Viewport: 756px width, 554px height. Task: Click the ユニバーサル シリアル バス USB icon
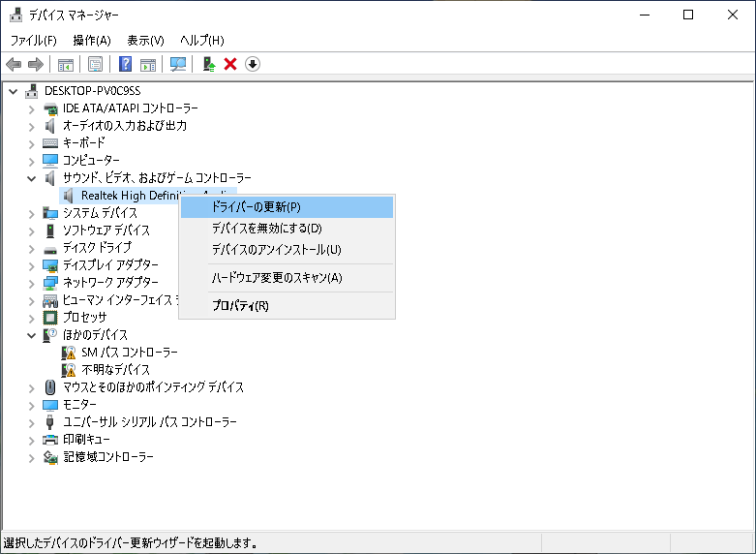point(50,422)
